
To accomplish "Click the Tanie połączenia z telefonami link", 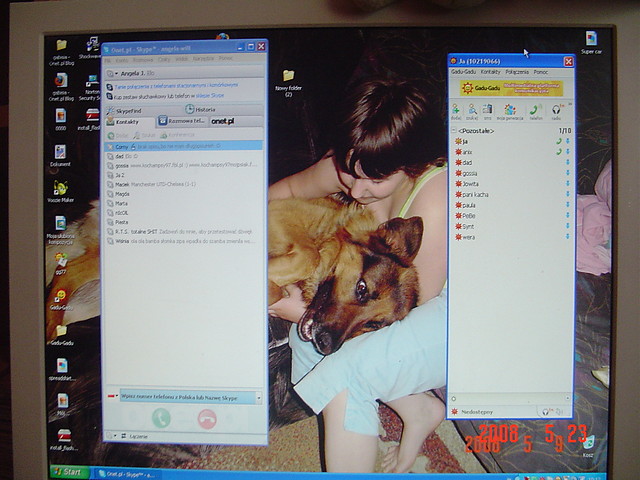I will 176,86.
